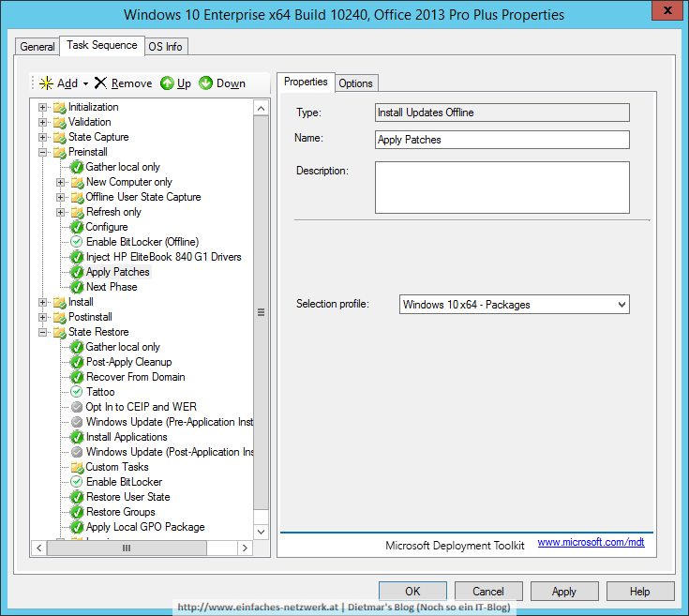Click the icon beside Post-Apply Cleanup
The height and width of the screenshot is (616, 689).
click(x=77, y=362)
